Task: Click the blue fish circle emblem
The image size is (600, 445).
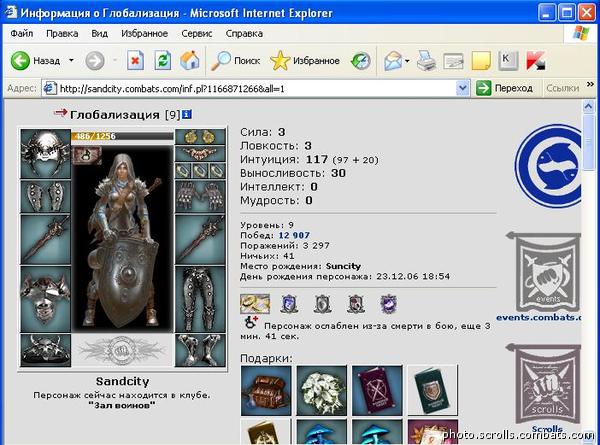Action: (x=548, y=166)
